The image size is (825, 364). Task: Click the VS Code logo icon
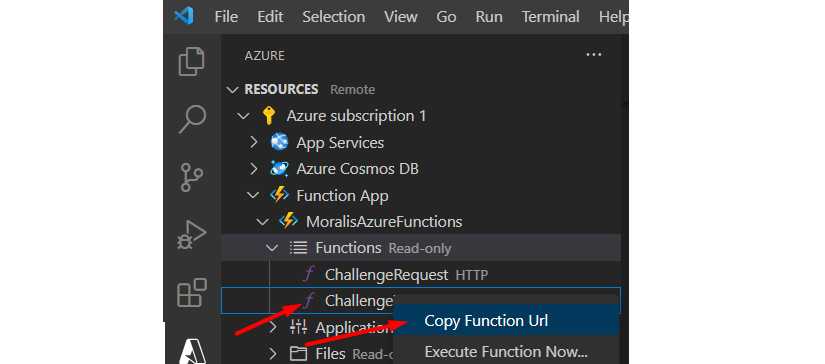click(x=184, y=16)
